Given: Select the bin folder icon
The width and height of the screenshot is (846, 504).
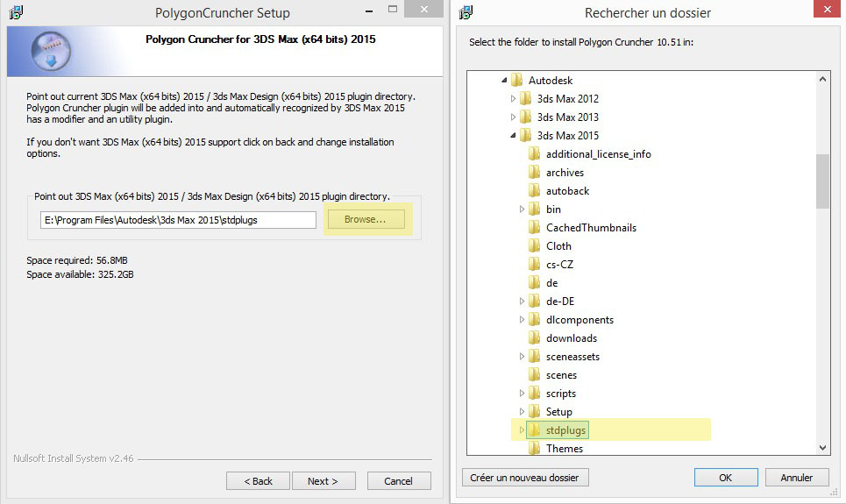Looking at the screenshot, I should tap(534, 209).
